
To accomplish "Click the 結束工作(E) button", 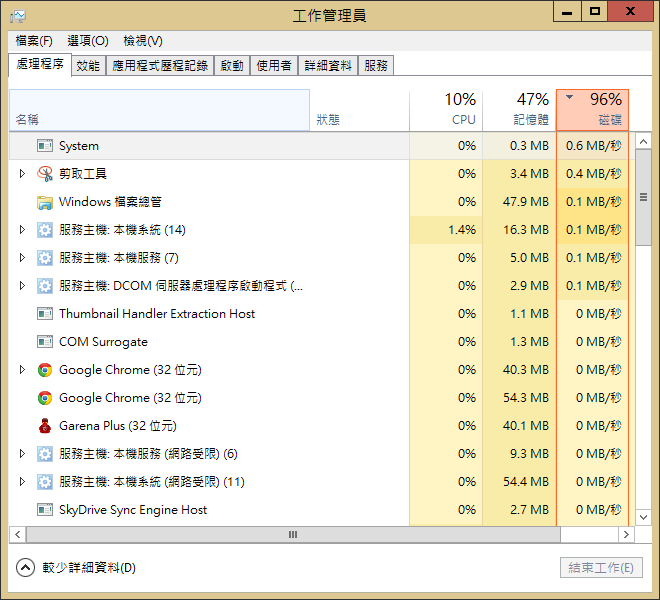I will tap(601, 568).
